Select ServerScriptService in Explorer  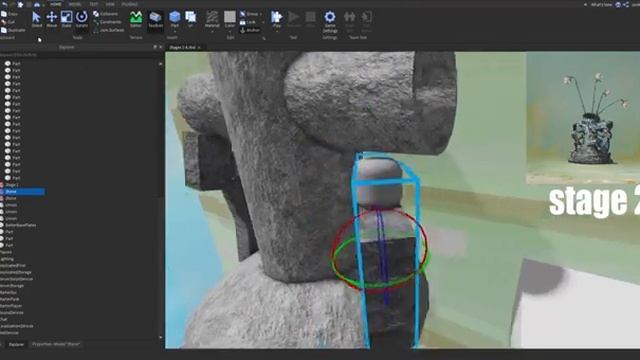pyautogui.click(x=16, y=279)
